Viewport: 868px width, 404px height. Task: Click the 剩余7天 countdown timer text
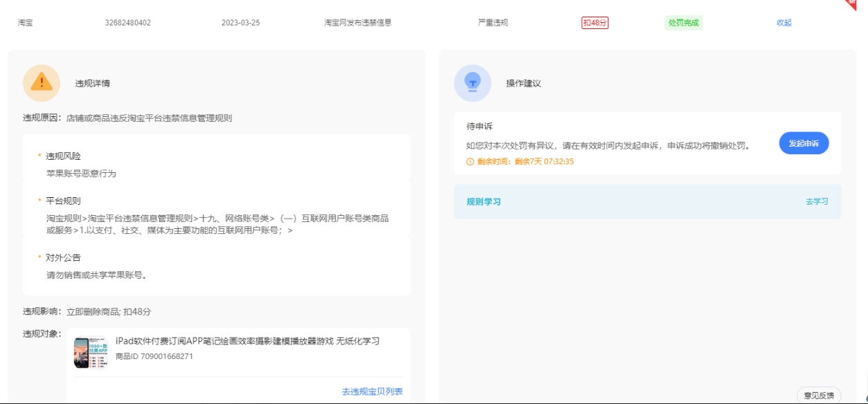(x=544, y=162)
